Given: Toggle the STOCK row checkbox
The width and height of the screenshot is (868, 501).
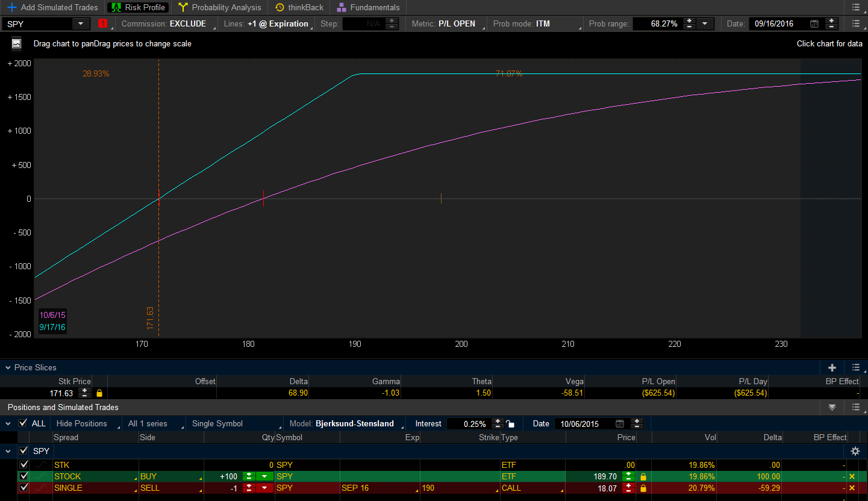Looking at the screenshot, I should 23,476.
